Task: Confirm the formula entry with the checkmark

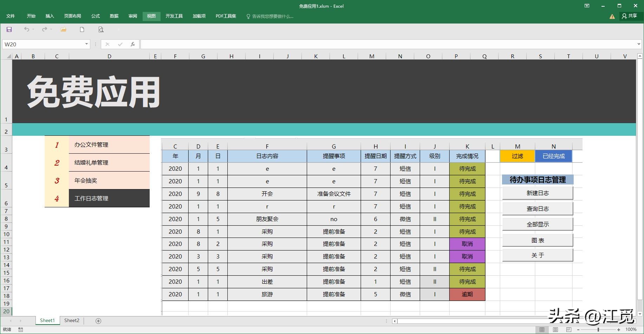Action: [x=120, y=44]
